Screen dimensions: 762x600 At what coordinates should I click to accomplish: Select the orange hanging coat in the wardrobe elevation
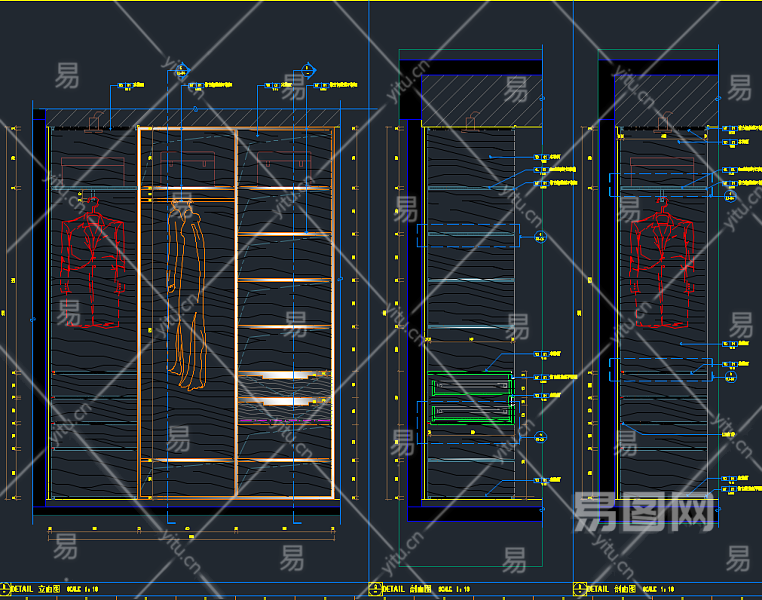pos(186,294)
